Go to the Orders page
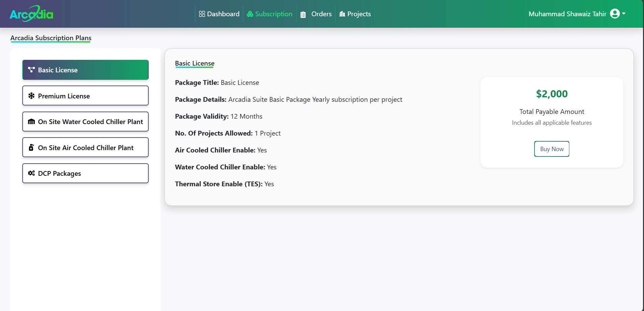 (321, 14)
